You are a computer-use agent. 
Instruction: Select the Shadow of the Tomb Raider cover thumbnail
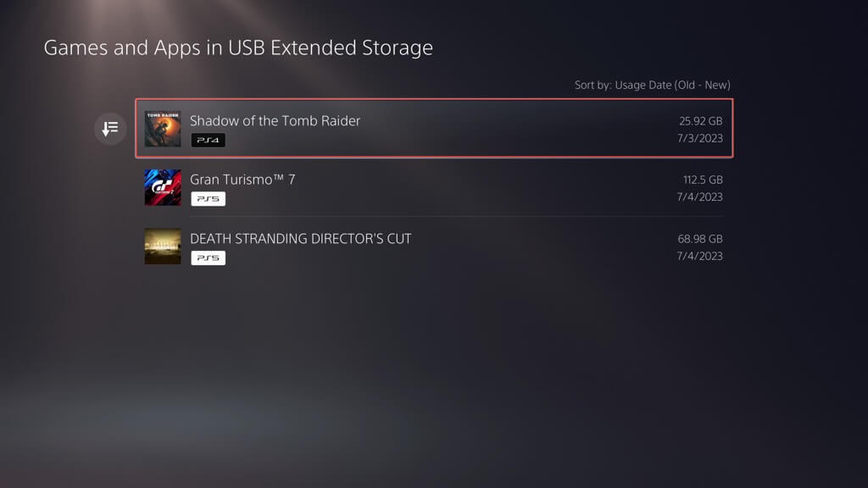pos(163,129)
